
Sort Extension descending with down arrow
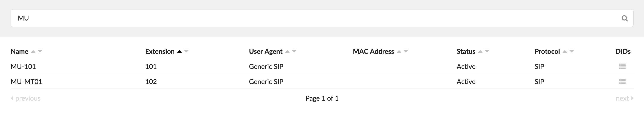186,51
